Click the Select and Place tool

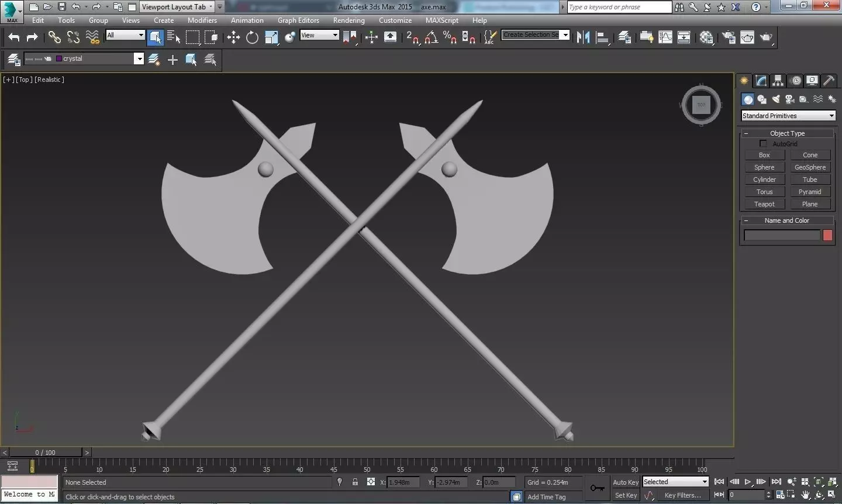pyautogui.click(x=290, y=37)
